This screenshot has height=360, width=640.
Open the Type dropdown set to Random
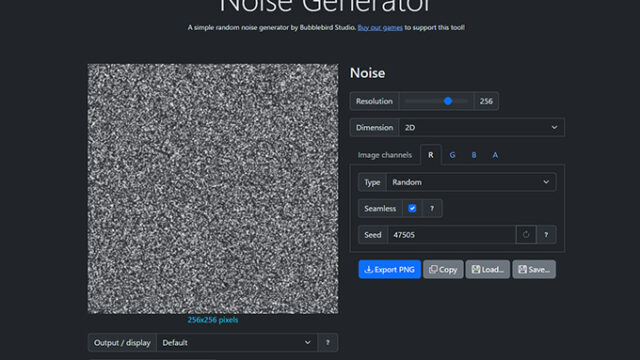tap(471, 182)
